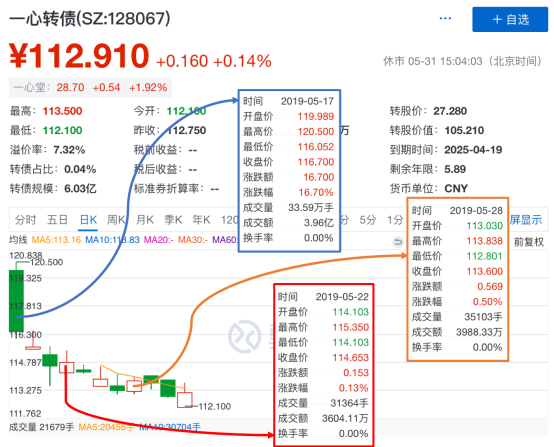554x447 pixels.
Task: Click the tall green 05-17 candlestick
Action: [x=16, y=300]
